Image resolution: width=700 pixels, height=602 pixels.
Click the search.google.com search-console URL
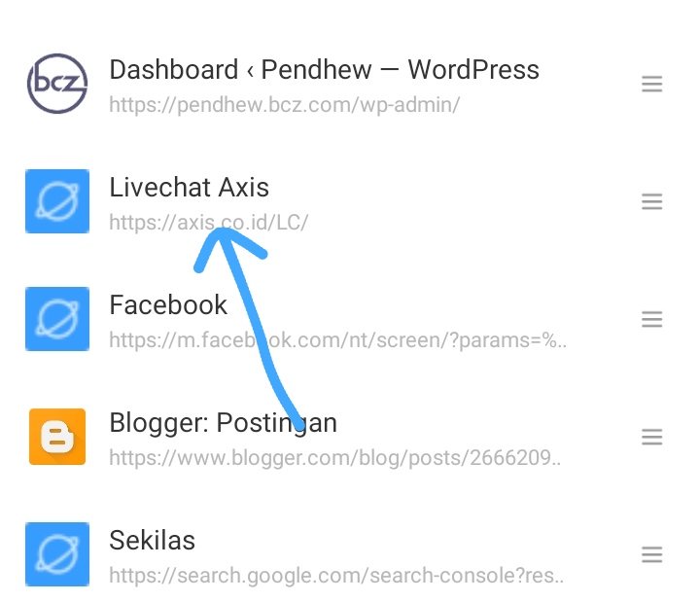tap(337, 576)
